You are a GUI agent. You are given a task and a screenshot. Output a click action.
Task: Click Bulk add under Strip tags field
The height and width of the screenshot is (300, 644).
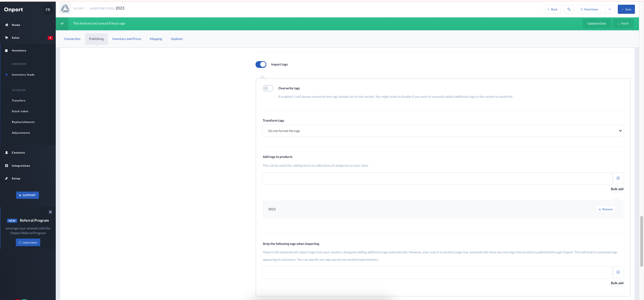point(617,283)
